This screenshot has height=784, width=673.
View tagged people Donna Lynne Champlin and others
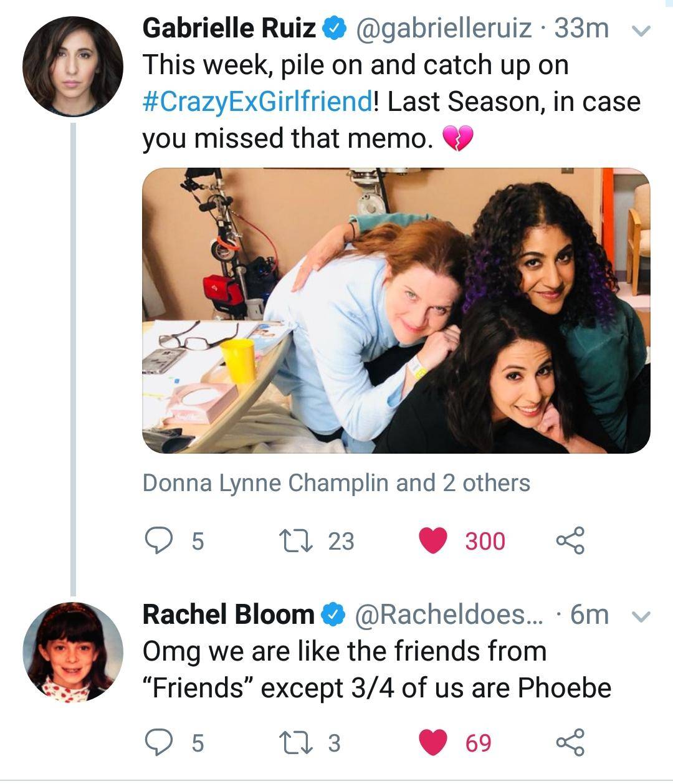pos(336,482)
